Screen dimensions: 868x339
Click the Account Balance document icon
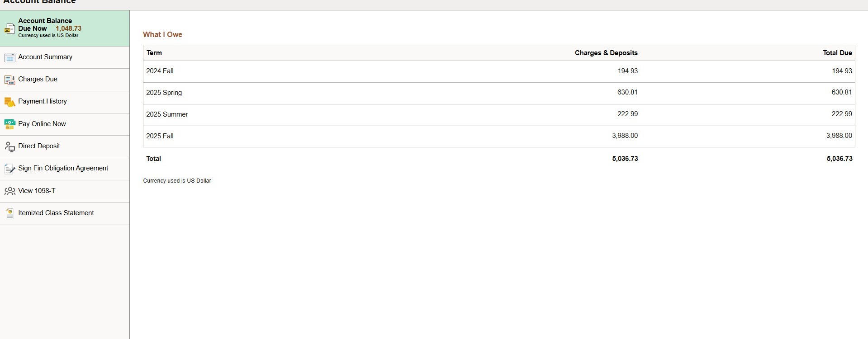tap(9, 28)
